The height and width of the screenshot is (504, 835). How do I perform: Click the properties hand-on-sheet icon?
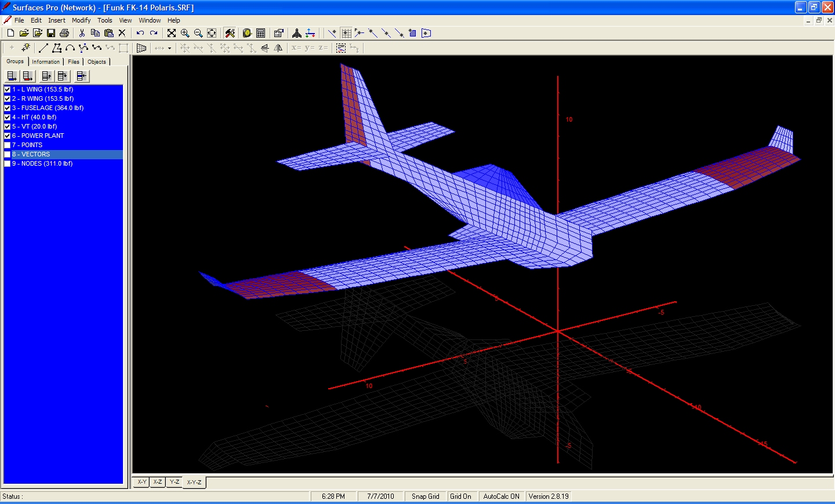(x=278, y=33)
